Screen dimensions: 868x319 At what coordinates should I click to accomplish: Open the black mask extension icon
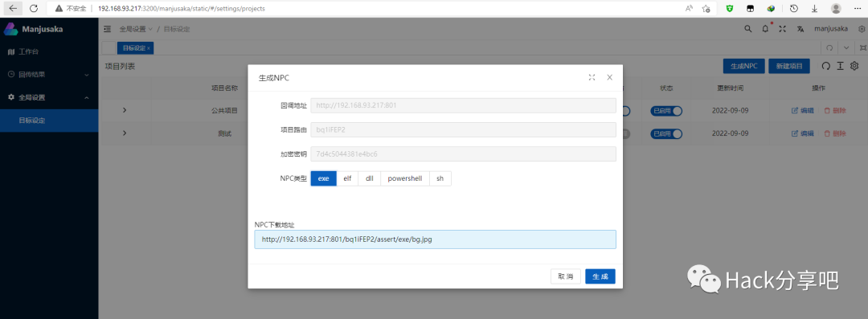[750, 8]
